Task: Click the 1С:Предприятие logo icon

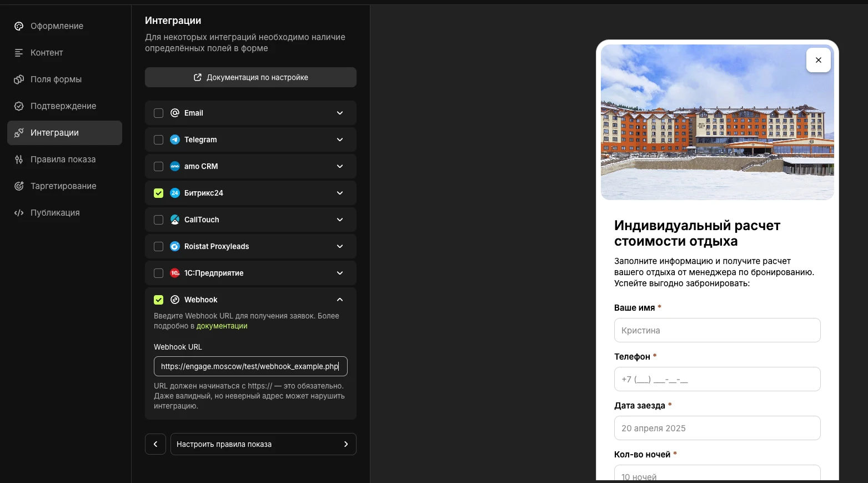Action: point(175,273)
